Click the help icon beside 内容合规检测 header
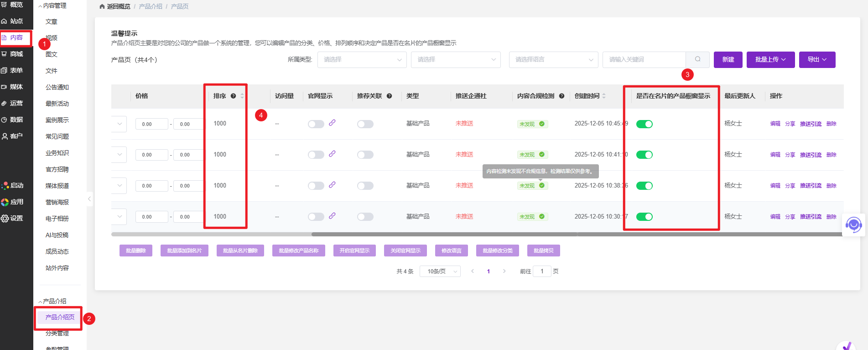This screenshot has width=868, height=350. tap(561, 96)
